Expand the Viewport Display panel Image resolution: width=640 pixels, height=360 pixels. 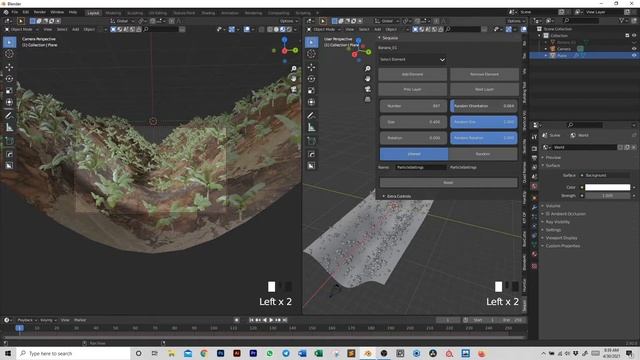pos(561,238)
